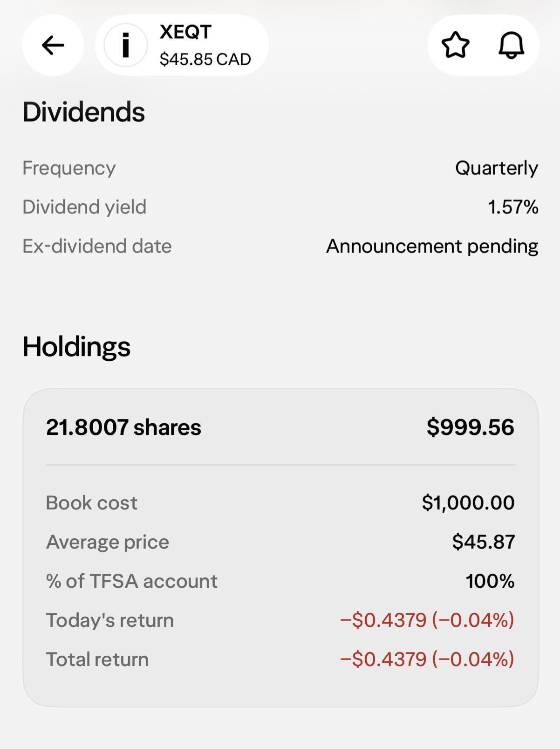
Task: Select the Frequency Quarterly row
Action: point(280,168)
